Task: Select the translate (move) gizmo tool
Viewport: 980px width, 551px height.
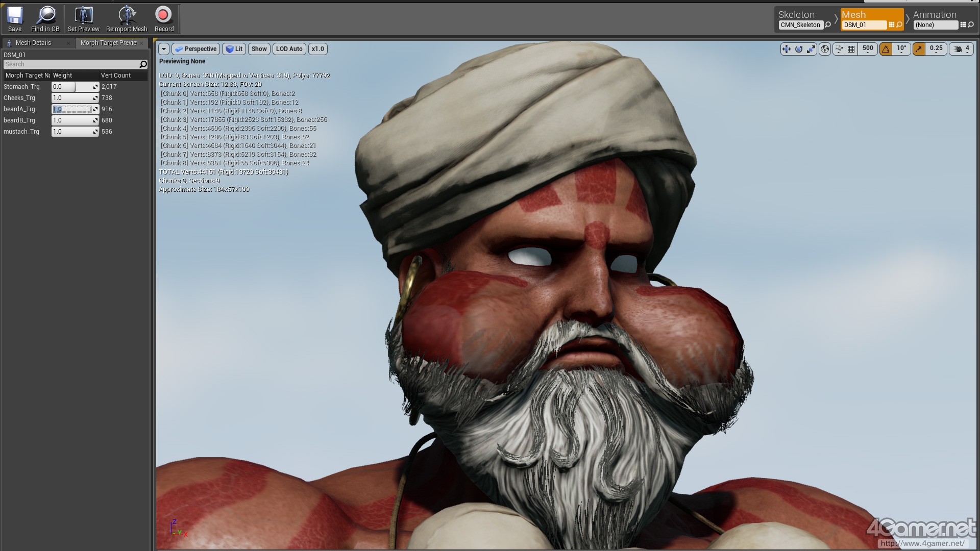Action: (x=786, y=49)
